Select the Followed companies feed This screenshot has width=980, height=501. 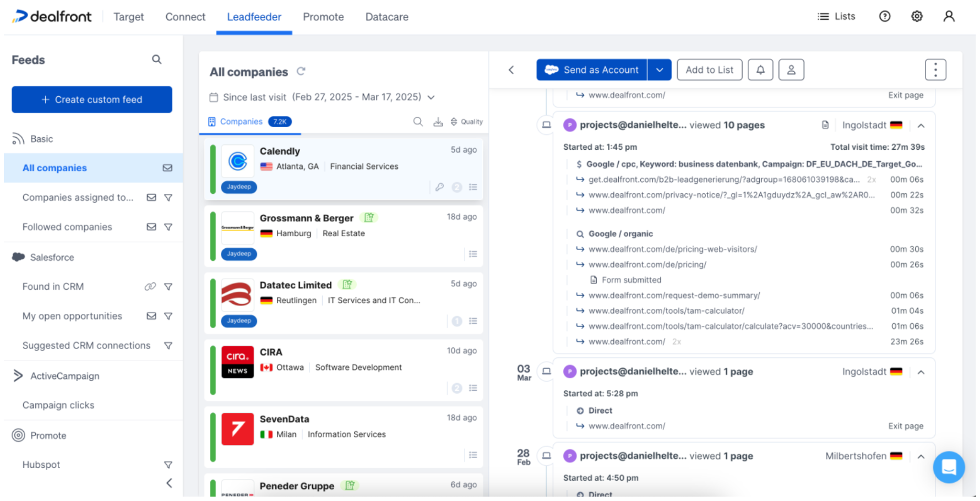(67, 227)
